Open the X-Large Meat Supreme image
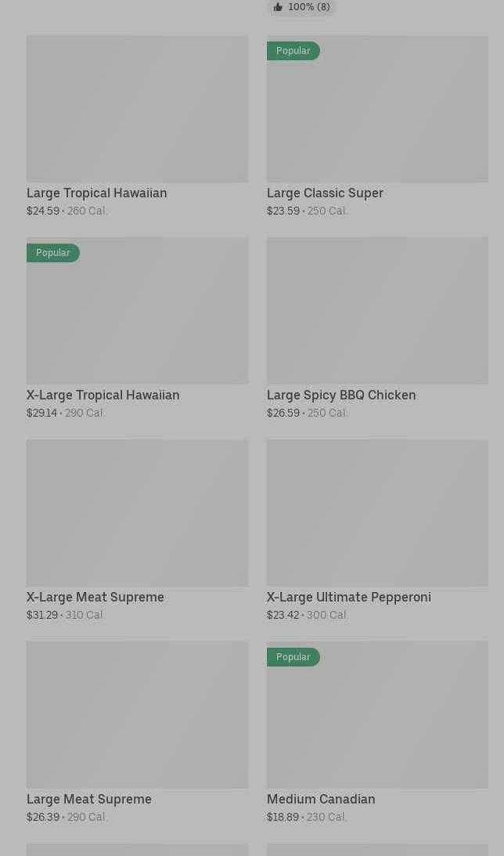The height and width of the screenshot is (856, 504). click(x=137, y=513)
